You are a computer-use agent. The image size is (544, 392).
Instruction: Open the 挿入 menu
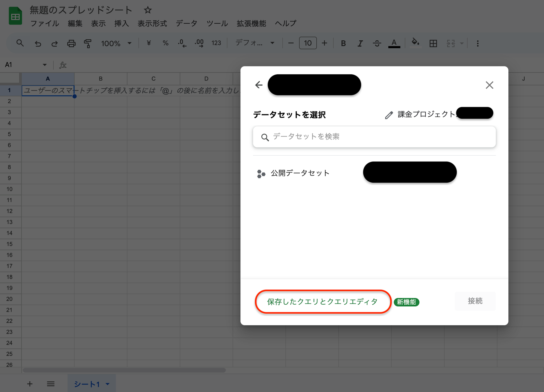click(121, 23)
